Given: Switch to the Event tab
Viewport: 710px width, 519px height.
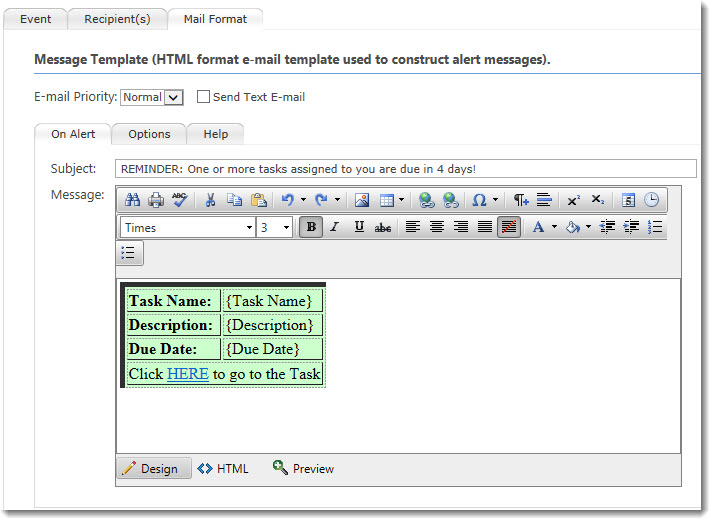Looking at the screenshot, I should coord(35,19).
